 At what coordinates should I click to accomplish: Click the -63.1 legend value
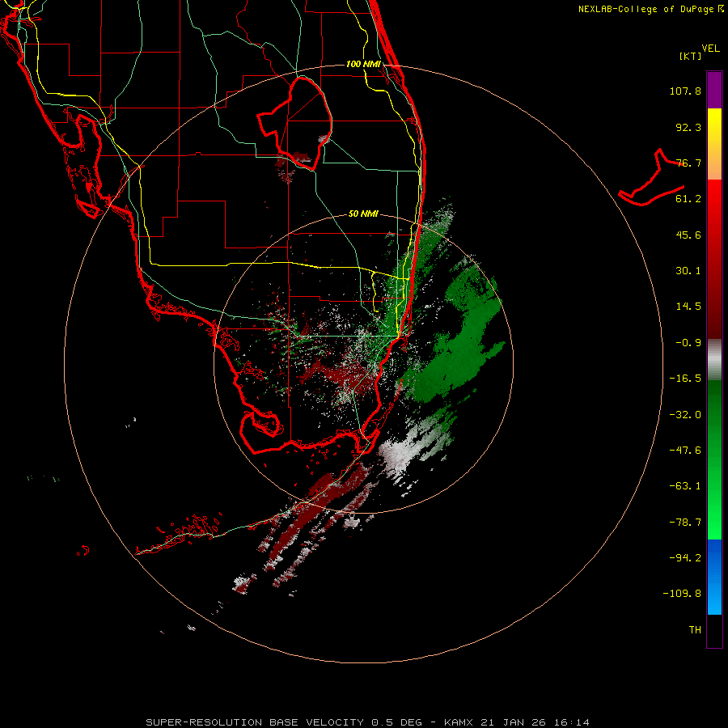pyautogui.click(x=685, y=486)
